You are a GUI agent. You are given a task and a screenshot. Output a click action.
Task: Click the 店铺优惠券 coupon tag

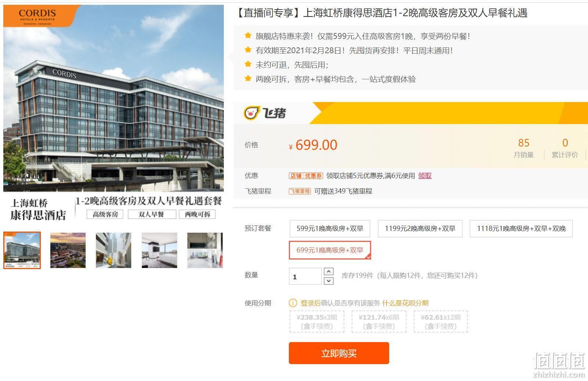point(306,176)
